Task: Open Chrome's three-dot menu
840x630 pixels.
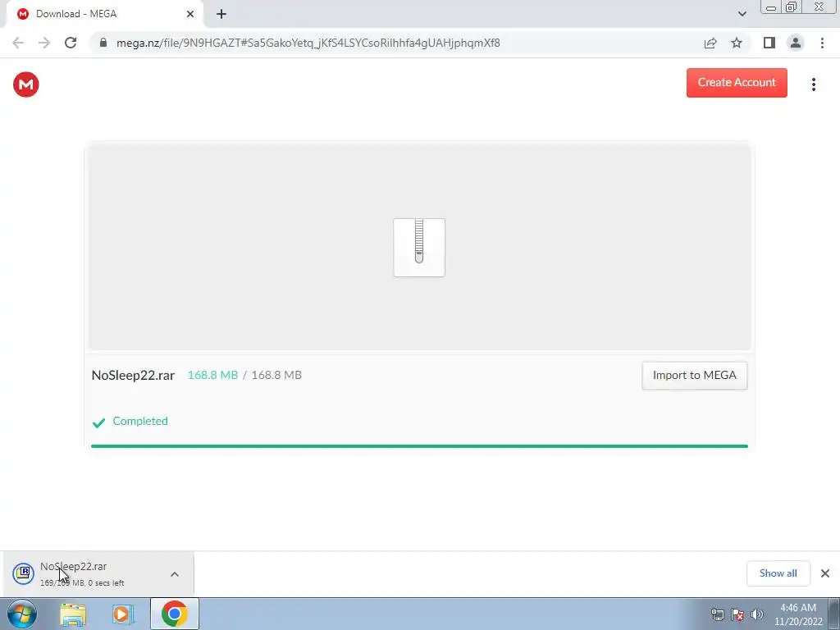Action: click(x=822, y=43)
